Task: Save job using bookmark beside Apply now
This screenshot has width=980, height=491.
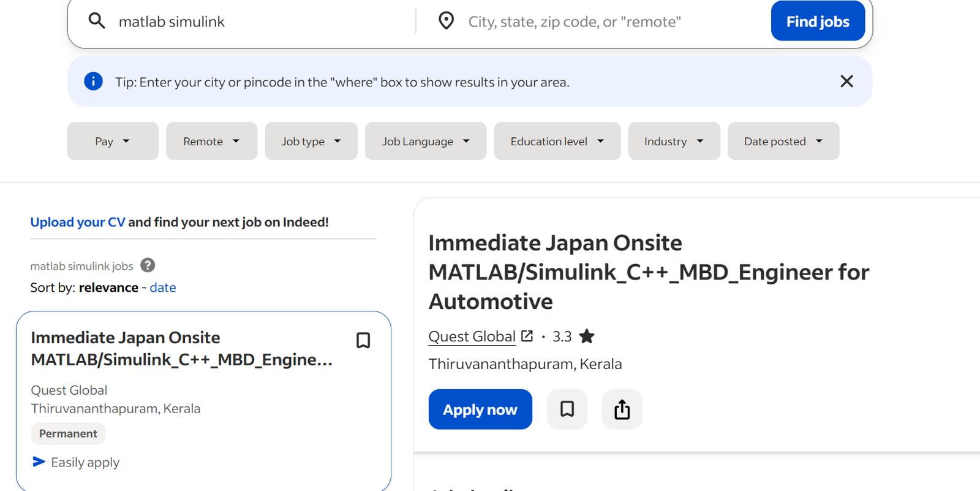Action: [567, 409]
